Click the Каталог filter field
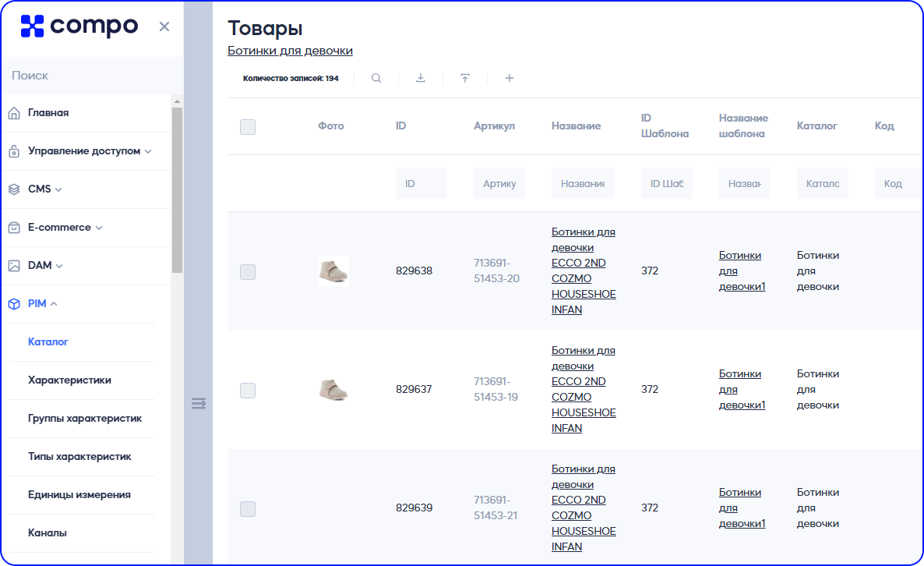This screenshot has height=566, width=924. click(823, 183)
